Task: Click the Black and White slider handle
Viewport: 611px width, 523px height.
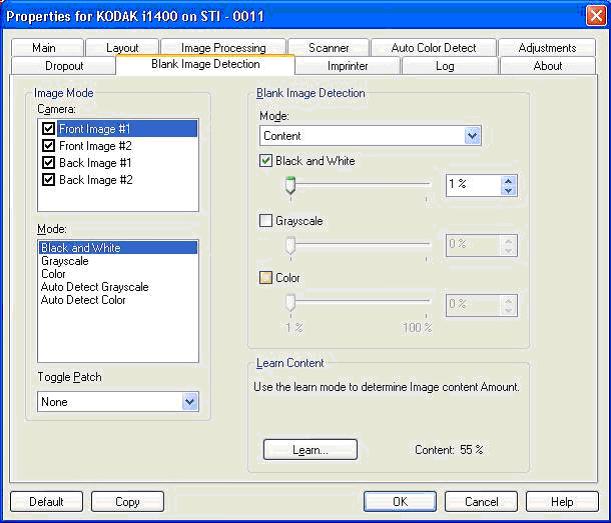Action: coord(290,185)
